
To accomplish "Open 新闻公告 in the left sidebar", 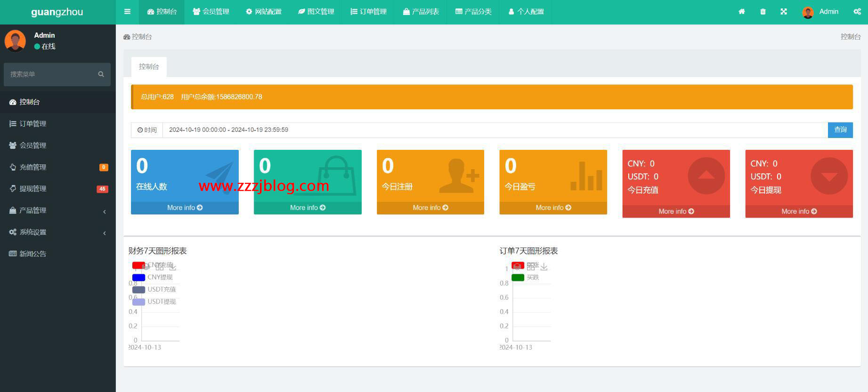I will 57,253.
